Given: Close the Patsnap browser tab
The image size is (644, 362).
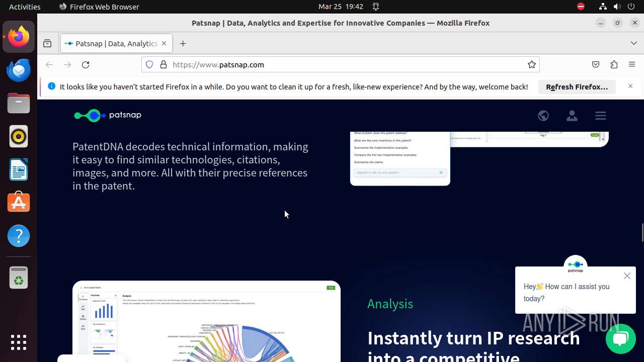Looking at the screenshot, I should pyautogui.click(x=164, y=44).
